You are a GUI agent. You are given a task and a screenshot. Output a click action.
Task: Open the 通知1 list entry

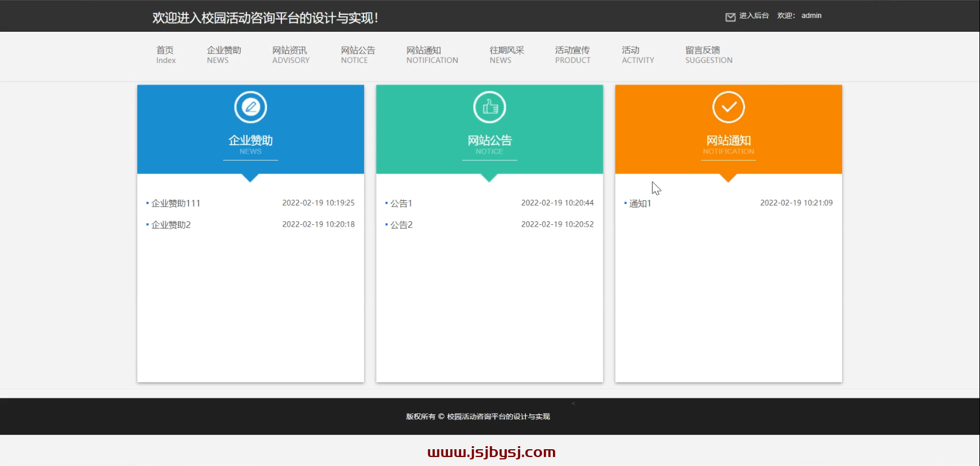point(640,203)
